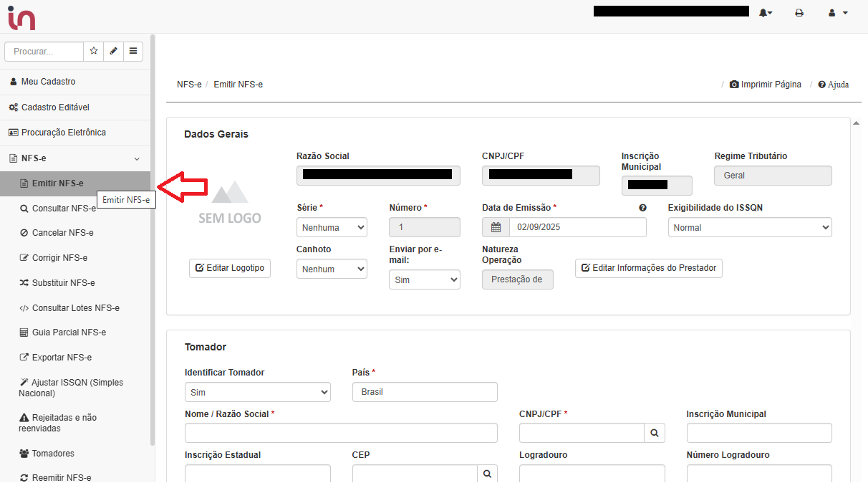Image resolution: width=868 pixels, height=483 pixels.
Task: Click the search magnifier next to CNPJ/CPF
Action: (655, 433)
